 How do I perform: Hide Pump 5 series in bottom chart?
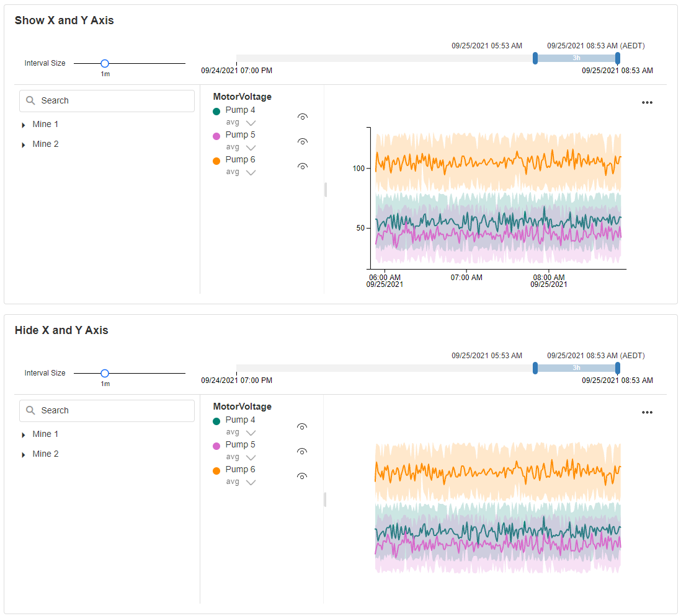click(x=303, y=451)
